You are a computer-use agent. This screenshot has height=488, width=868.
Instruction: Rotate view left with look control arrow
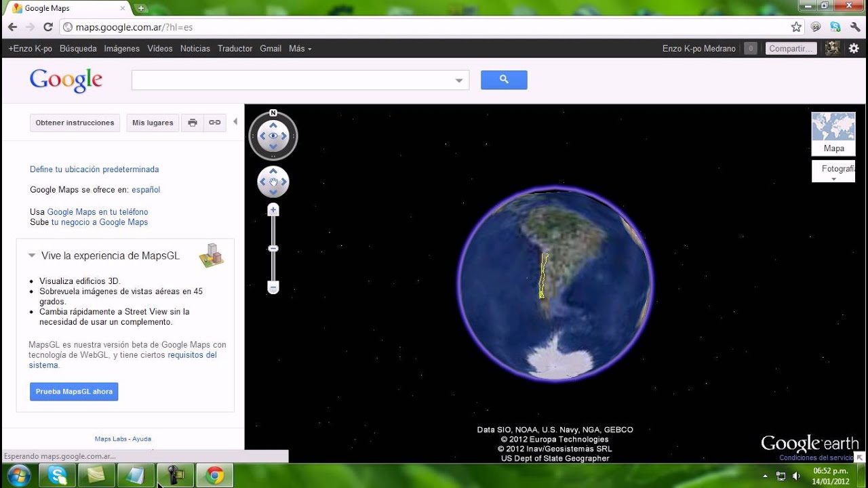point(261,136)
